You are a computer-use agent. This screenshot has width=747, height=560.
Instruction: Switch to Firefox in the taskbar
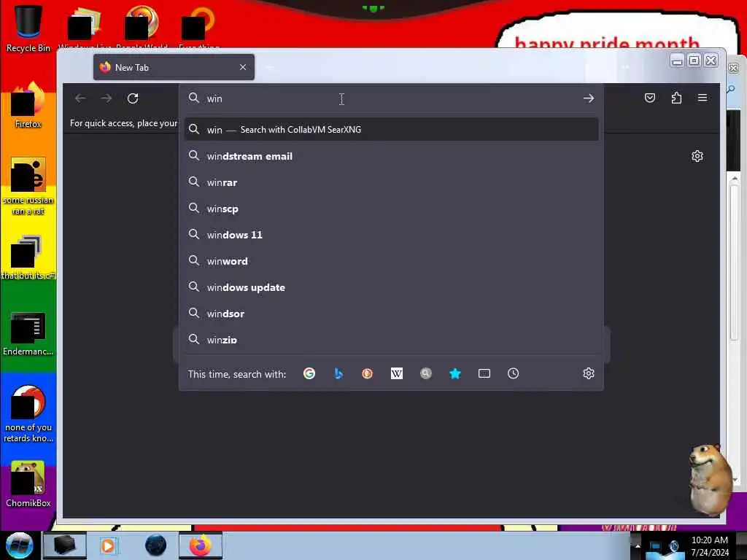coord(201,545)
